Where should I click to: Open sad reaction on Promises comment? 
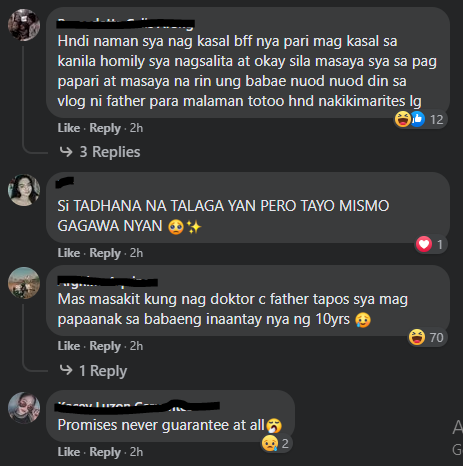(270, 444)
